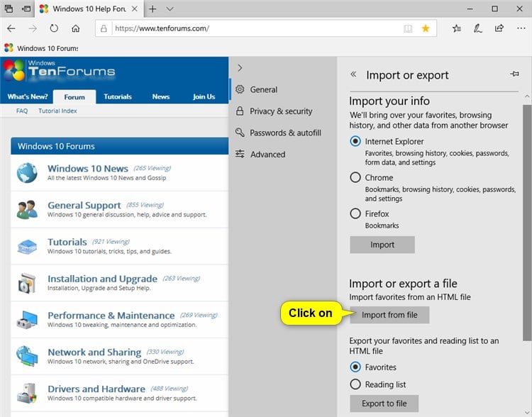Click the people icon beside General Support
Viewport: 532px width, 417px height.
[x=27, y=210]
